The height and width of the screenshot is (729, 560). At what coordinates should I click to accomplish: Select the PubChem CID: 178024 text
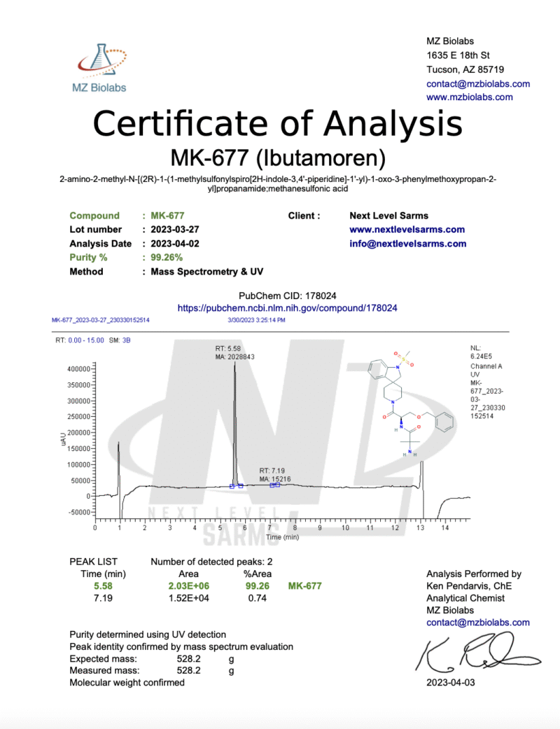(287, 296)
